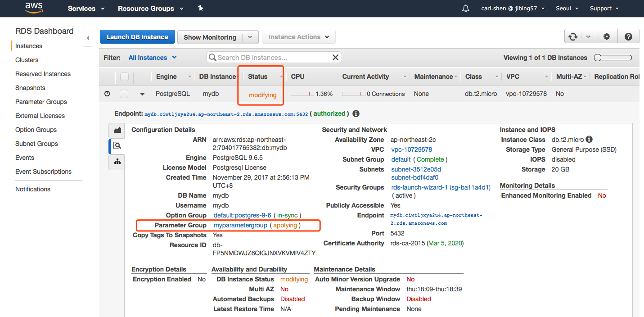
Task: Open External Licenses in the sidebar
Action: point(40,116)
